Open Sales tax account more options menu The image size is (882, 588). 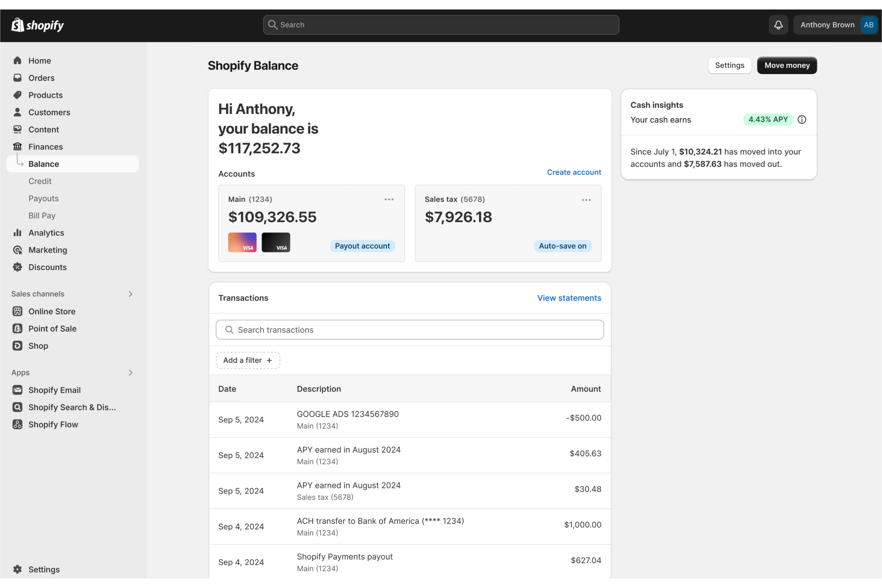(586, 200)
